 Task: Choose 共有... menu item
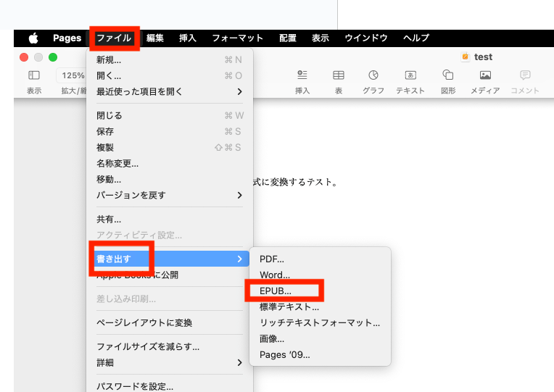click(x=170, y=220)
